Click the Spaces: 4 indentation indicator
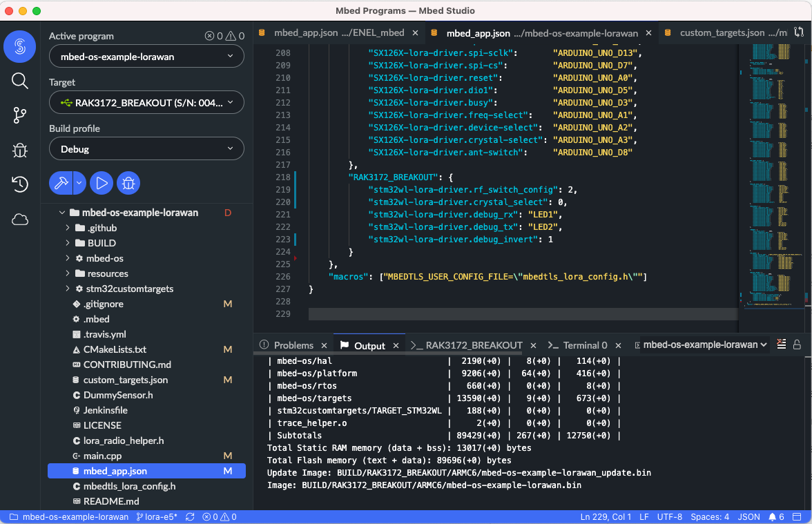The image size is (812, 524). point(710,516)
